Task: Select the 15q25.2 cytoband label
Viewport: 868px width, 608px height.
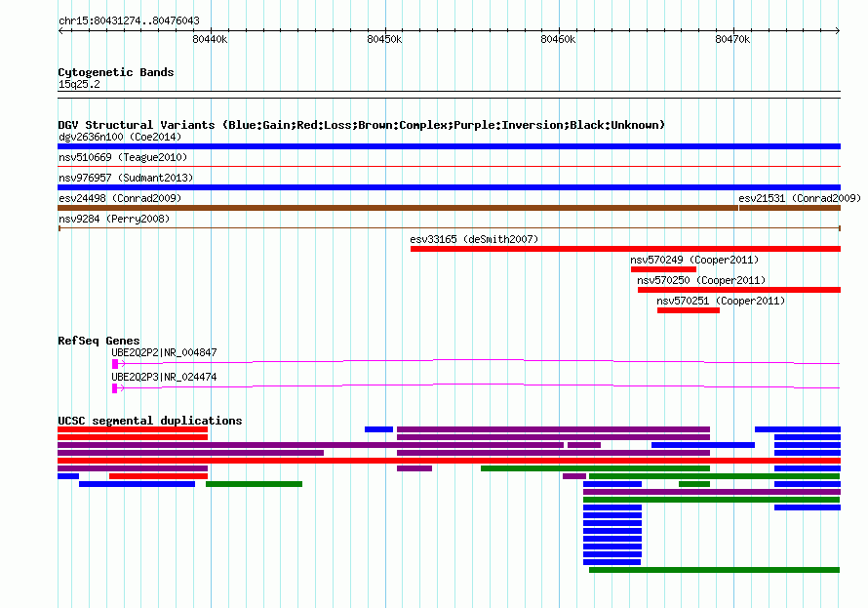Action: pyautogui.click(x=79, y=84)
